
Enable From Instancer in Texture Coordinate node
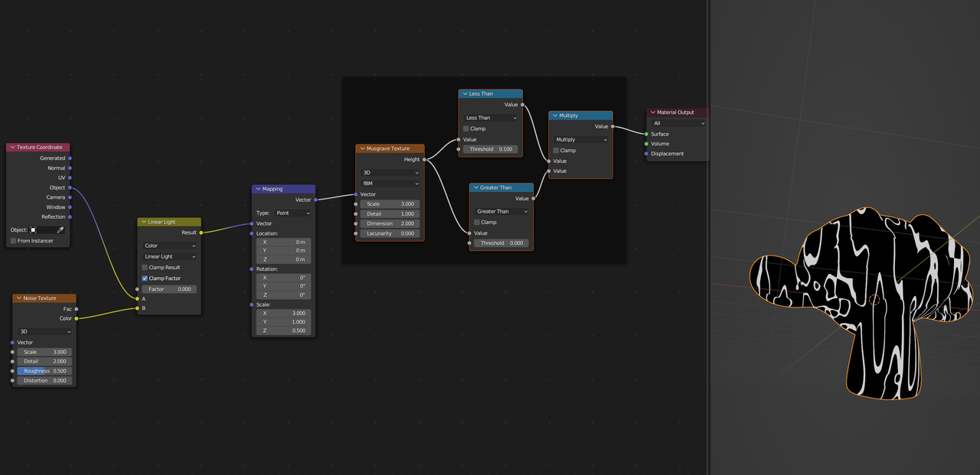(13, 240)
